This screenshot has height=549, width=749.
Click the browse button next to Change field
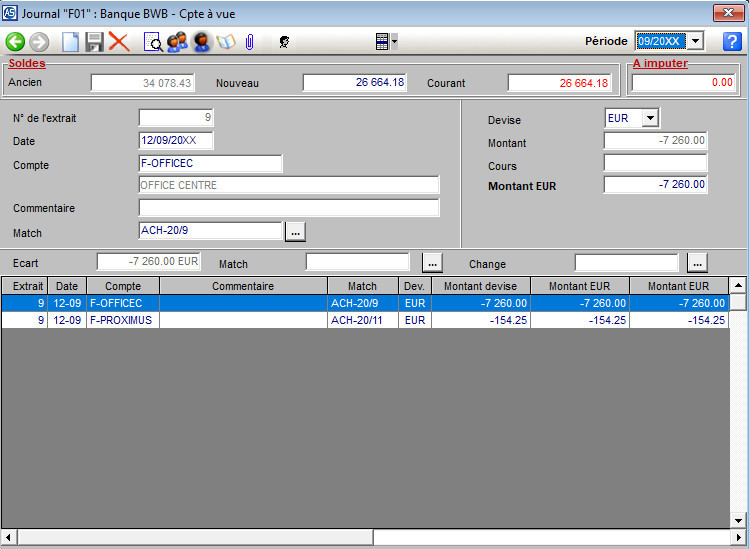[x=697, y=263]
